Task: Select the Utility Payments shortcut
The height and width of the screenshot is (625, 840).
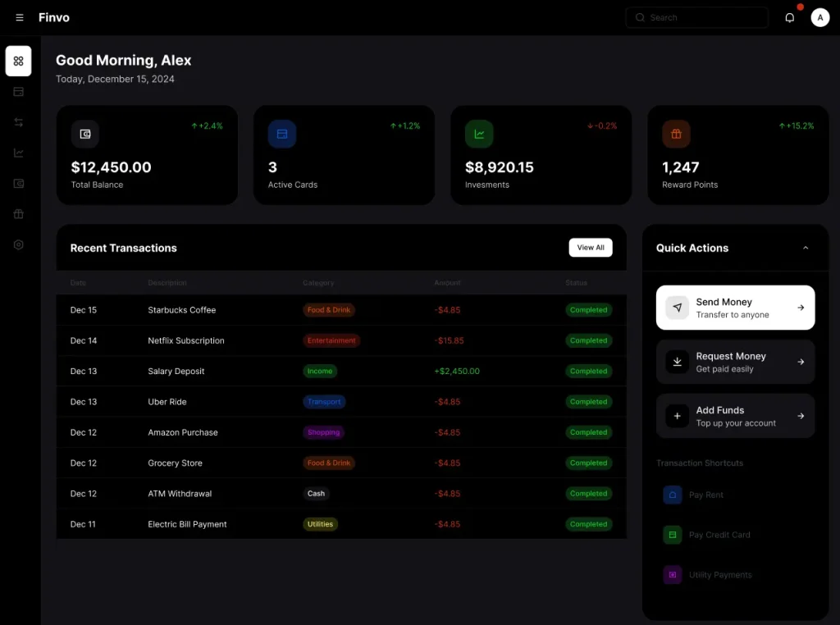Action: 719,575
